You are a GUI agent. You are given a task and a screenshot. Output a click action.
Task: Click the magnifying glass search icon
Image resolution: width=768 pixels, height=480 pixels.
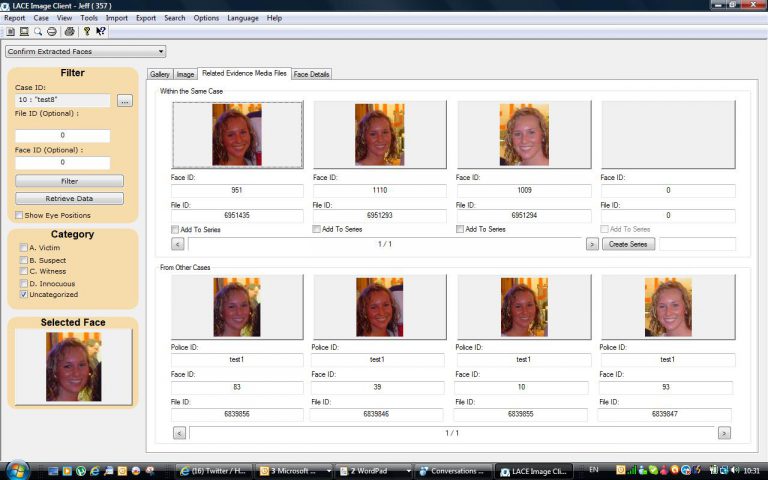[38, 32]
